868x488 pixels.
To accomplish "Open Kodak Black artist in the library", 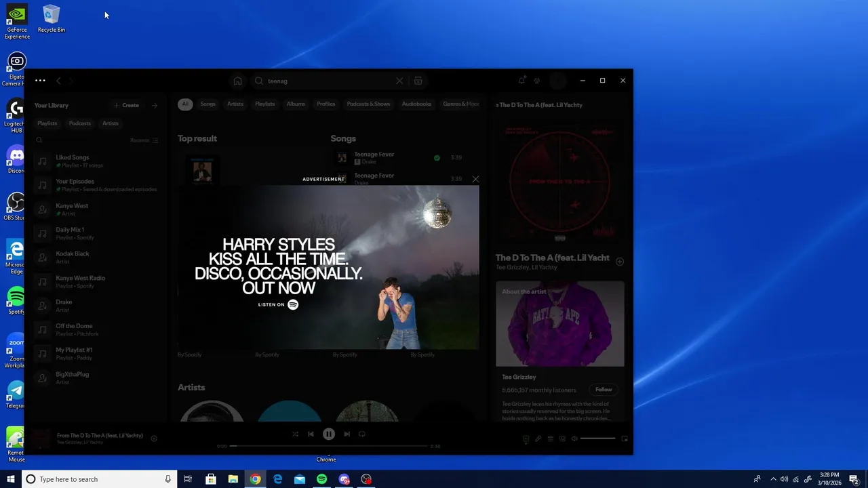I will coord(96,258).
